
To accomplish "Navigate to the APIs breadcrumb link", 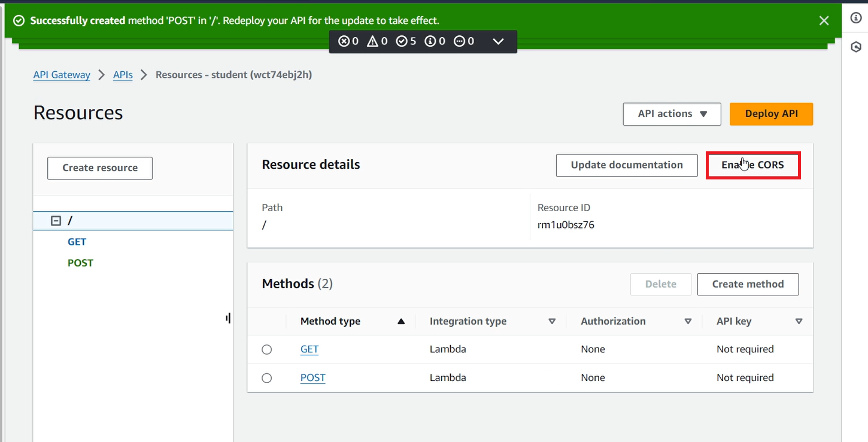I will point(123,75).
